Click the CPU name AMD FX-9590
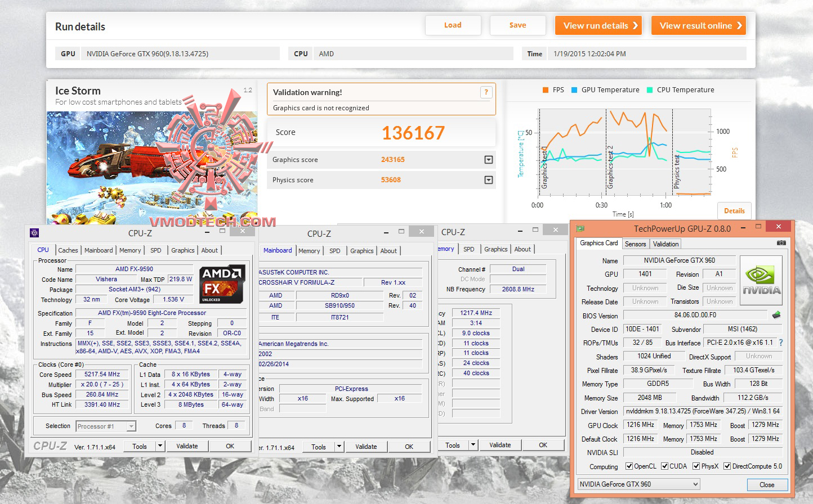 (134, 269)
